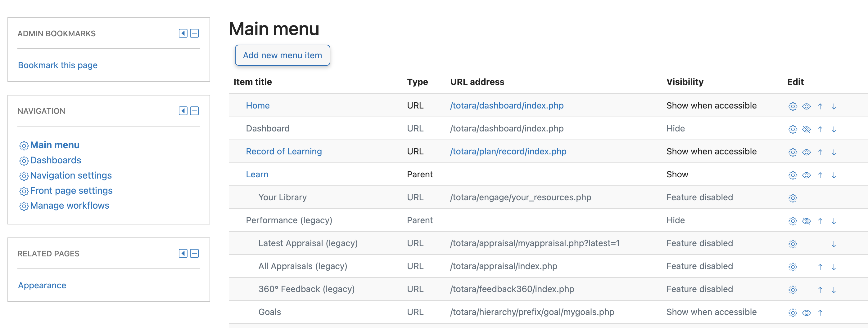Open Navigation settings page
Viewport: 868px width, 328px height.
(x=71, y=175)
